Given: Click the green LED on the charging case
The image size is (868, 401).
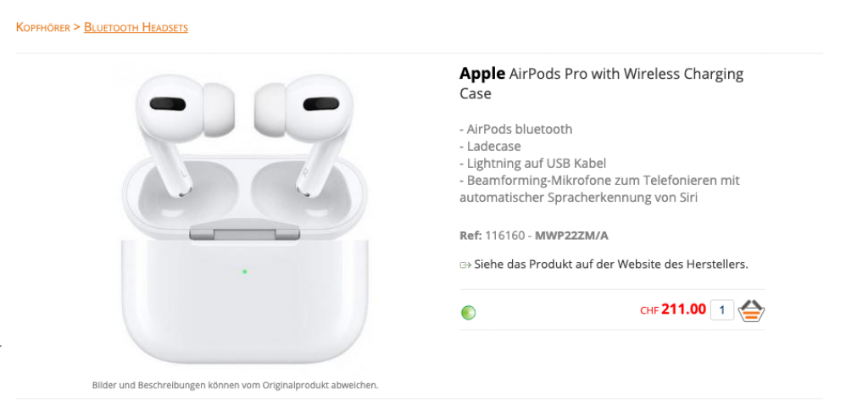Looking at the screenshot, I should (x=245, y=271).
